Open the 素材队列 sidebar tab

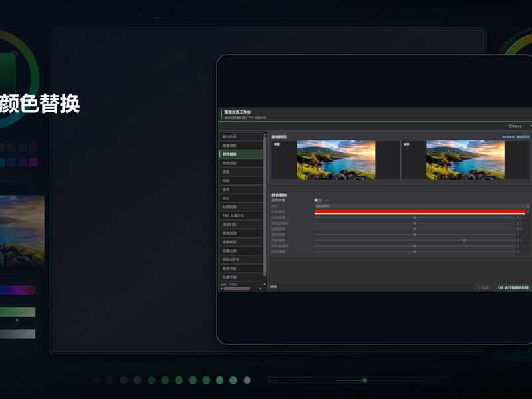click(x=241, y=137)
